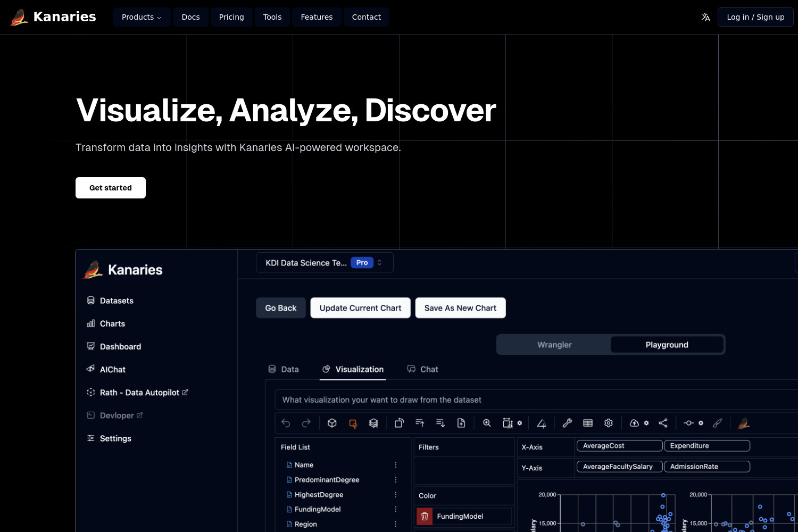Screen dimensions: 798x532
Task: Open the KDI Data Science Te... workspace selector
Action: click(325, 263)
